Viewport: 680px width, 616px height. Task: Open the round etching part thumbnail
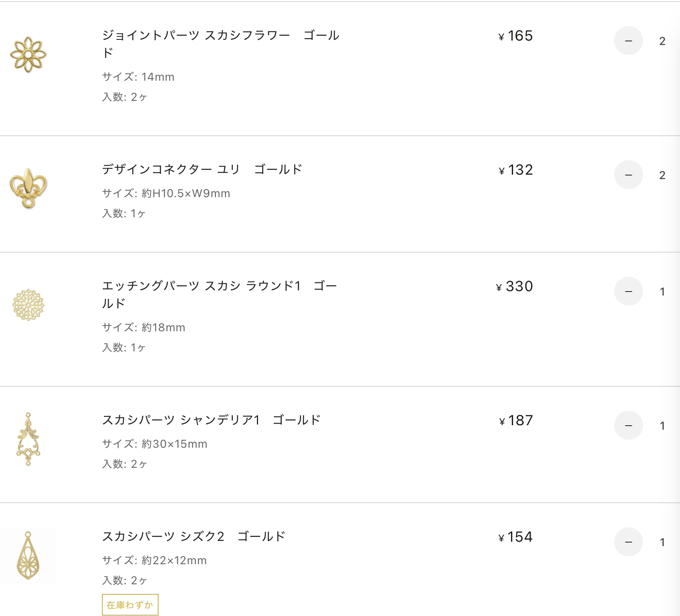pos(28,305)
